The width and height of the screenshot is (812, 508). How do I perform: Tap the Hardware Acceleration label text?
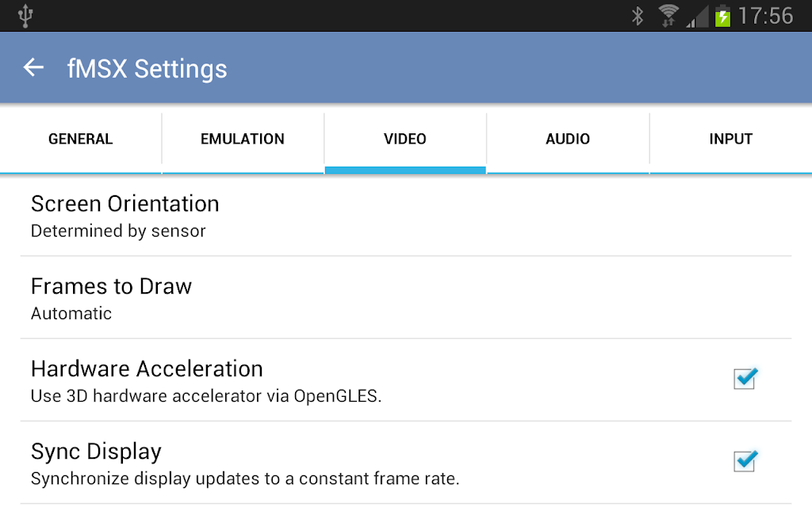[x=147, y=369]
